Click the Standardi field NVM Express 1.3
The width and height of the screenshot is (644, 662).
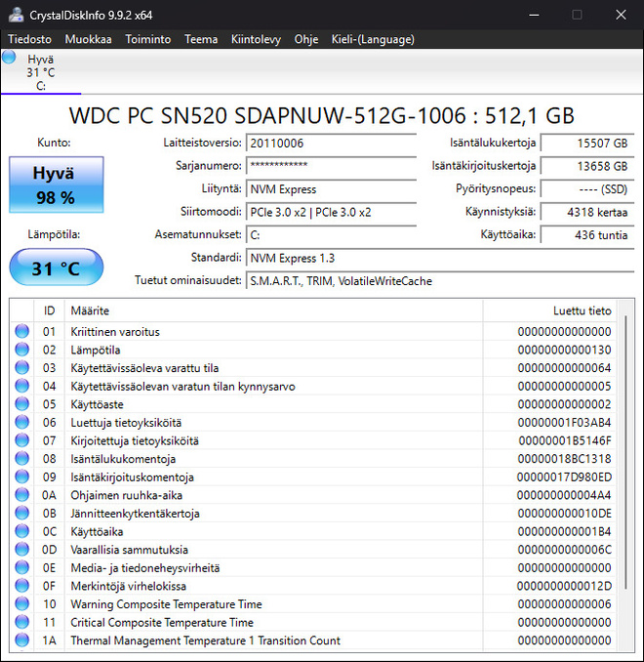440,258
